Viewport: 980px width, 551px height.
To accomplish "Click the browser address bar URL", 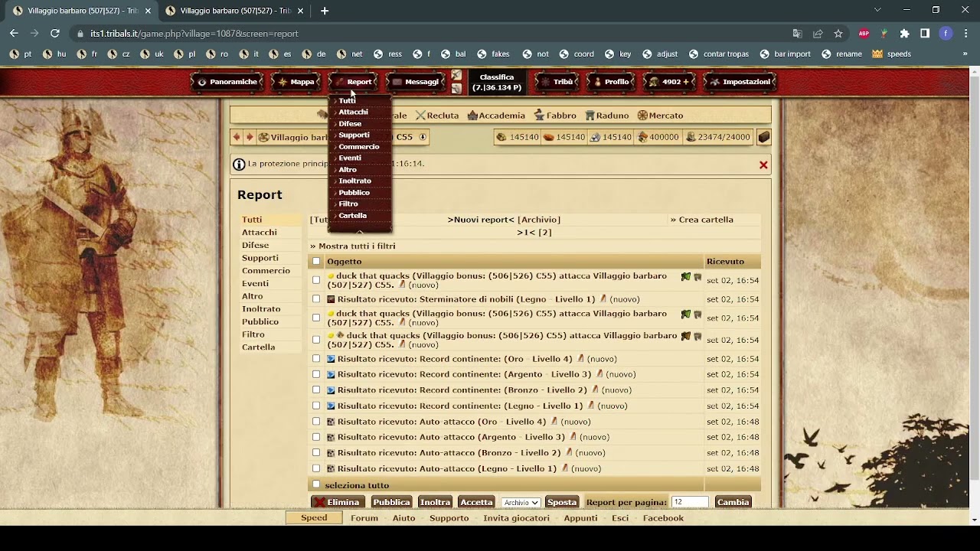I will click(194, 34).
